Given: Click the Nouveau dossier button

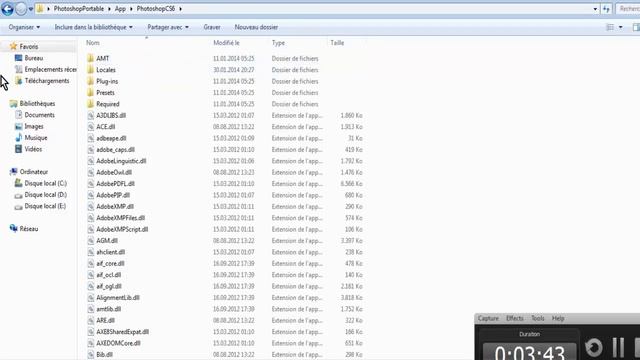Looking at the screenshot, I should tap(256, 27).
